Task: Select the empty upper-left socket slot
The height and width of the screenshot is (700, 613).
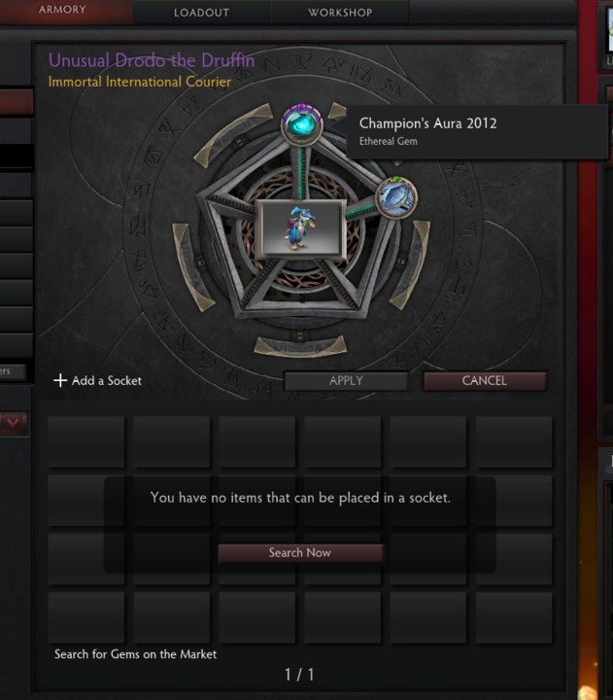Action: point(233,134)
